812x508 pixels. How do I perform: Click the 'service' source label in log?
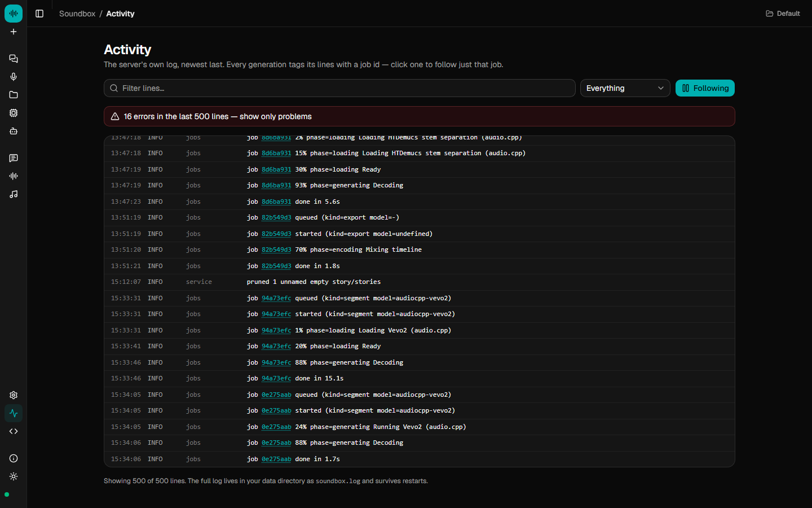(x=199, y=282)
